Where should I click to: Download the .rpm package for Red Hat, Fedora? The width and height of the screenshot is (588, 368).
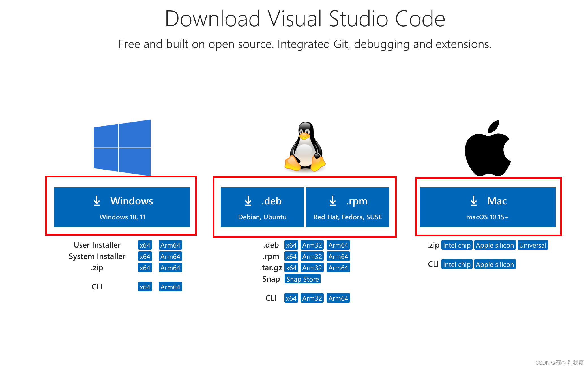348,207
